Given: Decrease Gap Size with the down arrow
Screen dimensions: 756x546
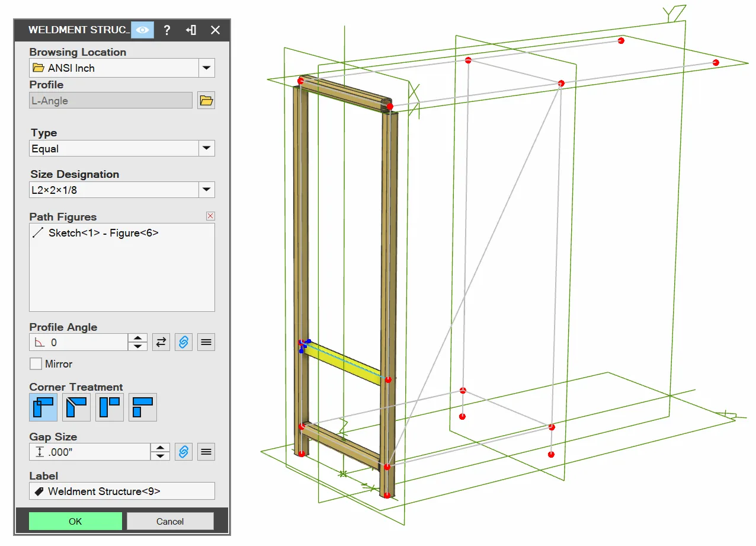Looking at the screenshot, I should tap(161, 456).
